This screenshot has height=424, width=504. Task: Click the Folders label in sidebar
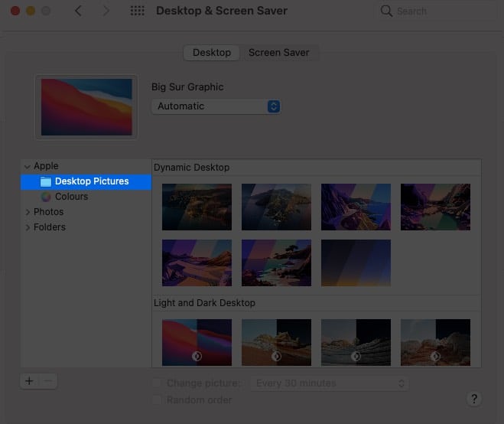click(50, 227)
